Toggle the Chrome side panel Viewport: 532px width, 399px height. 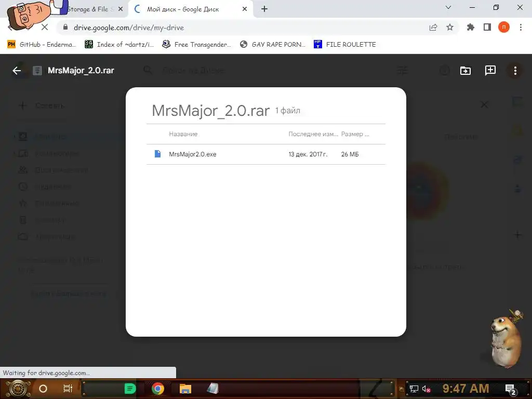(x=487, y=28)
